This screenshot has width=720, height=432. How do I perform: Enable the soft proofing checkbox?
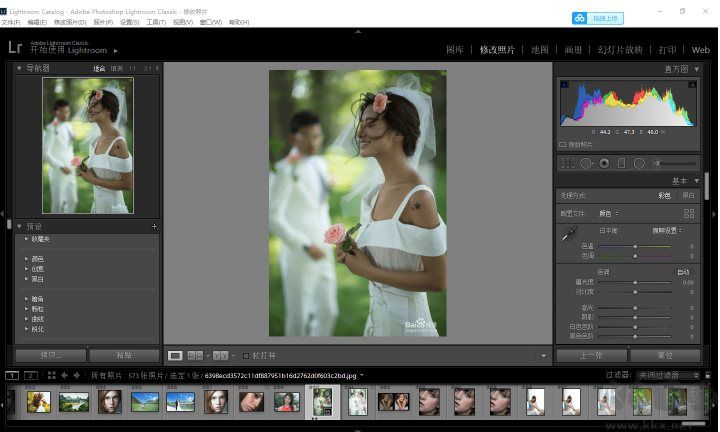[246, 355]
